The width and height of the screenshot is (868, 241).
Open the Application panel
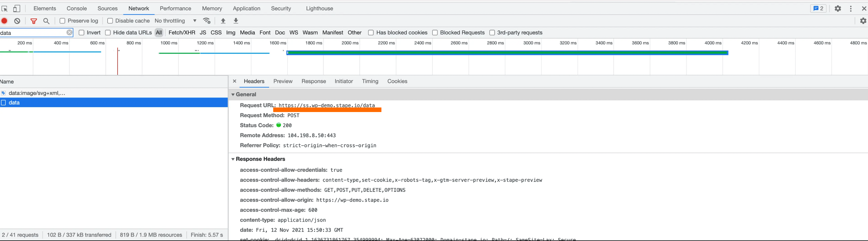[247, 8]
